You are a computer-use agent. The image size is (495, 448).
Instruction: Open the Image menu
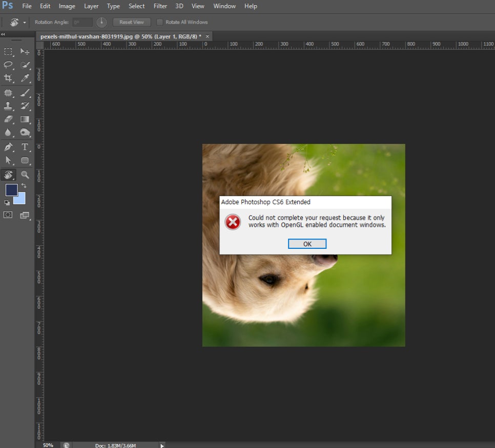67,6
